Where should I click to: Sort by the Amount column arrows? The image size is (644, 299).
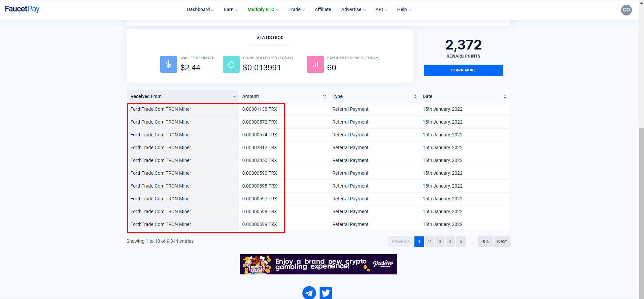325,97
